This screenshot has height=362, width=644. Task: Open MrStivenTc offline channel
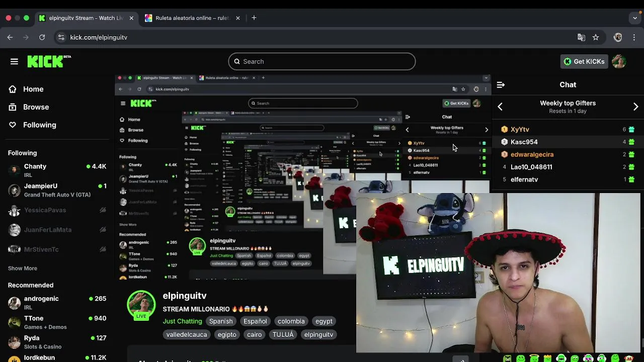coord(57,249)
